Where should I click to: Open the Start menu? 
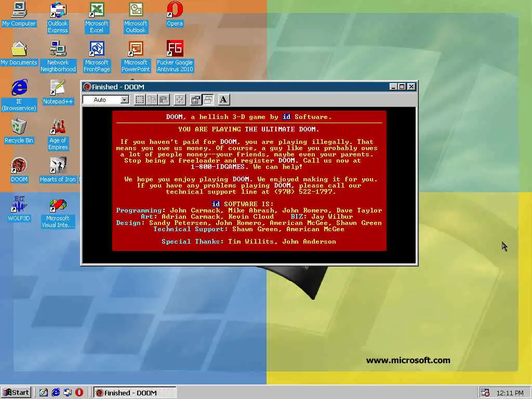[x=16, y=393]
